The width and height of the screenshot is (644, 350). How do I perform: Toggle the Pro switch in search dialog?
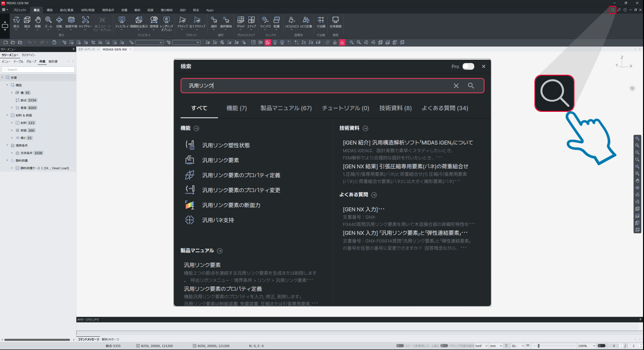468,67
